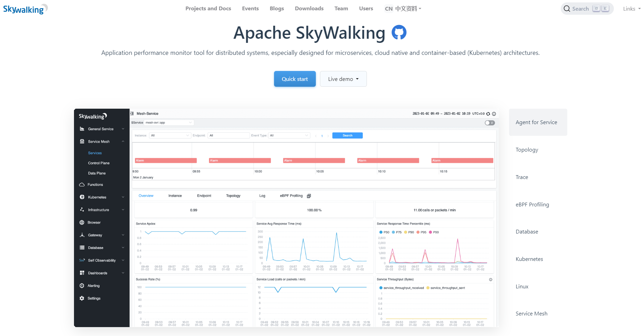The height and width of the screenshot is (336, 644).
Task: Toggle P90 series in percentile legend
Action: coord(409,232)
